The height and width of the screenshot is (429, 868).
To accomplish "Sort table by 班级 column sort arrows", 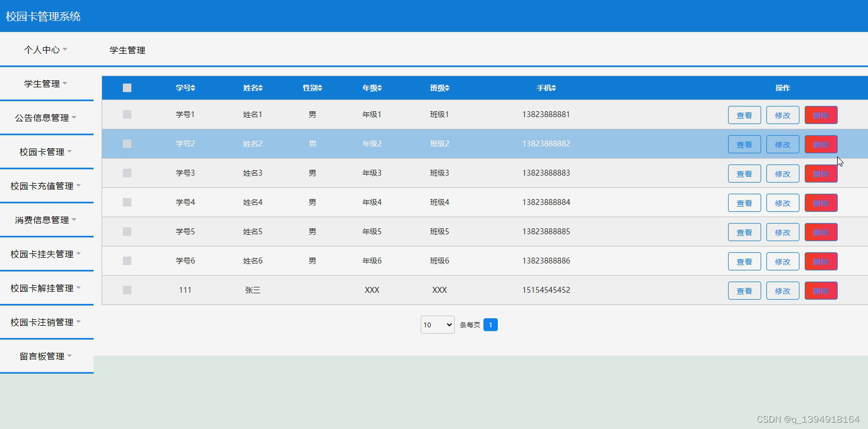I will coord(447,88).
